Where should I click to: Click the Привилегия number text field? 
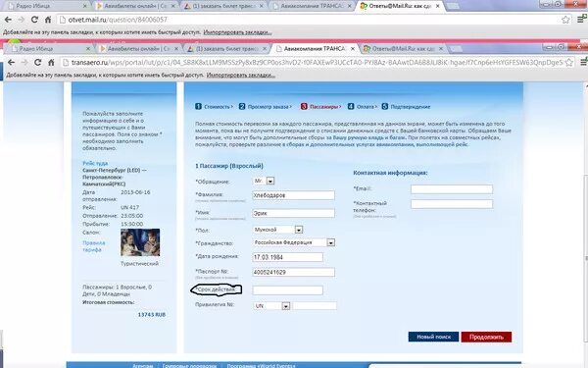pos(315,306)
